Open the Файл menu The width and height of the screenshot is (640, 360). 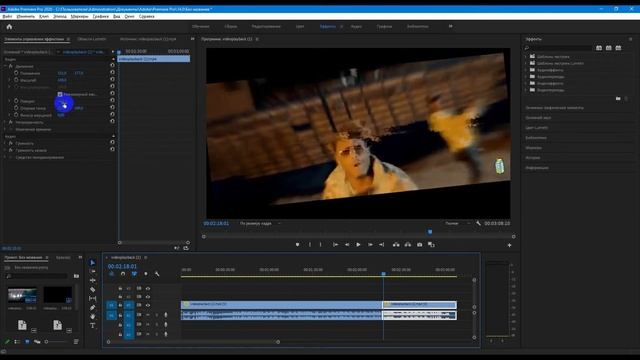pyautogui.click(x=7, y=16)
